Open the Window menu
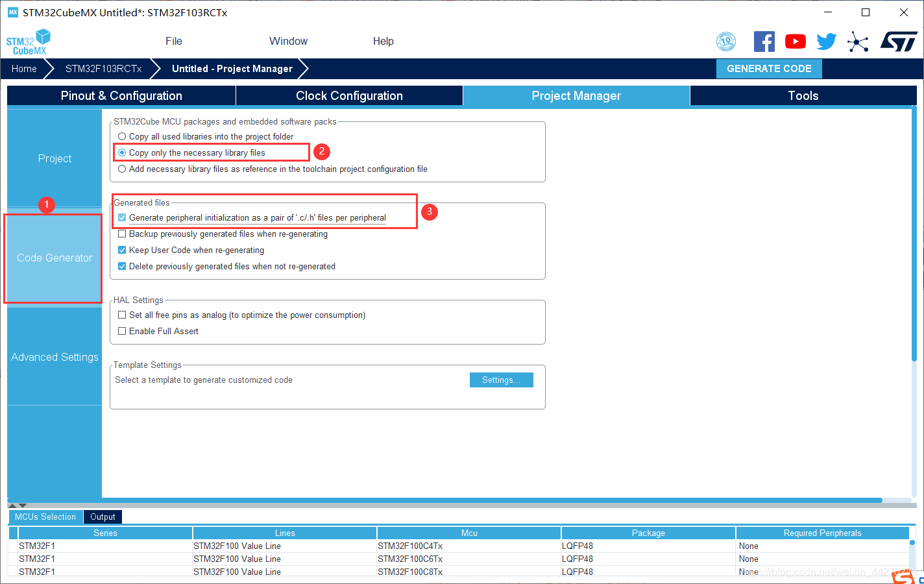924x584 pixels. (288, 41)
